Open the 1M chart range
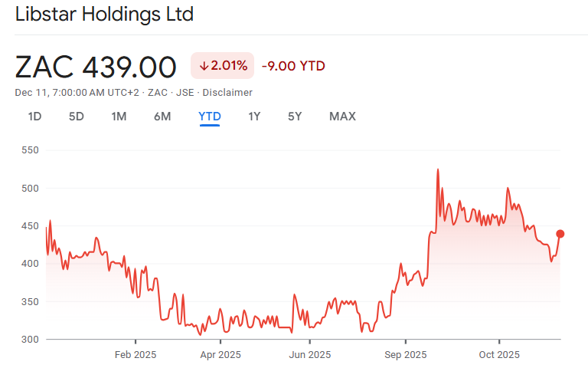Image resolution: width=588 pixels, height=368 pixels. 119,117
